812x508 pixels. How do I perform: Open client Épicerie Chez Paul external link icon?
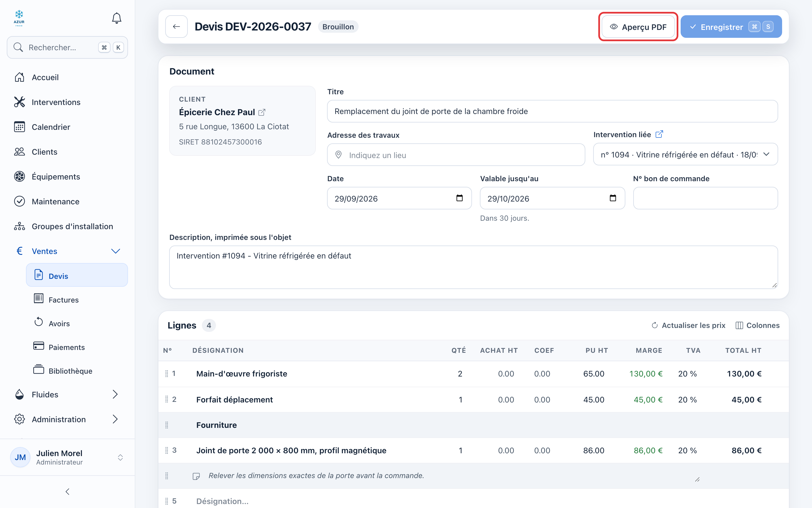tap(262, 112)
